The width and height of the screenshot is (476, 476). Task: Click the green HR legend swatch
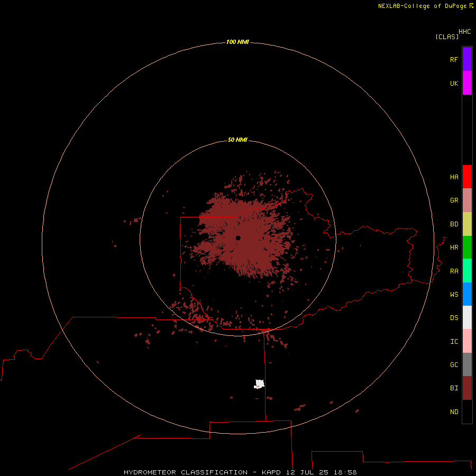click(467, 248)
